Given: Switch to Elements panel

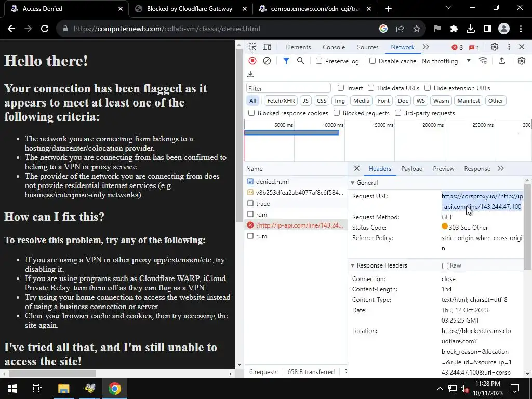Looking at the screenshot, I should [x=298, y=47].
